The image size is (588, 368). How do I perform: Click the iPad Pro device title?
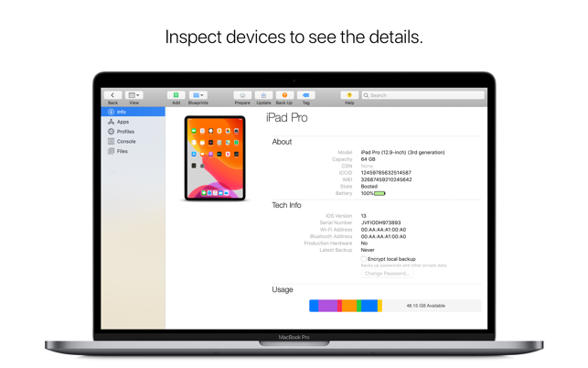coord(287,117)
